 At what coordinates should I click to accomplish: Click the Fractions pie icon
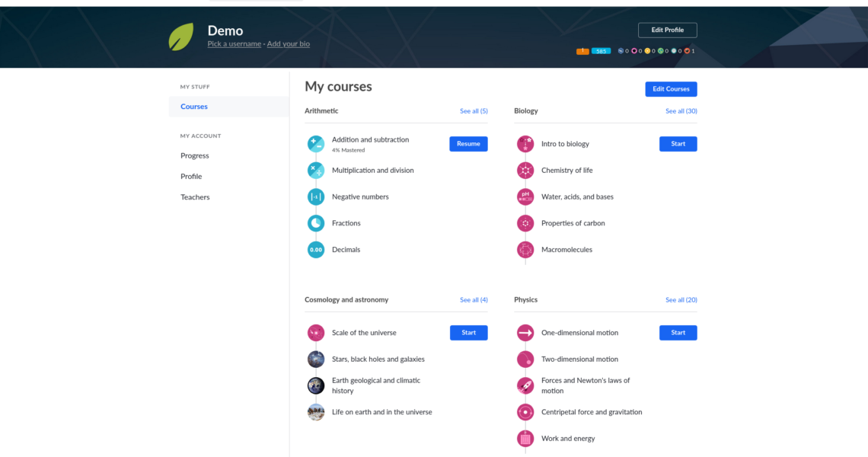pyautogui.click(x=316, y=223)
